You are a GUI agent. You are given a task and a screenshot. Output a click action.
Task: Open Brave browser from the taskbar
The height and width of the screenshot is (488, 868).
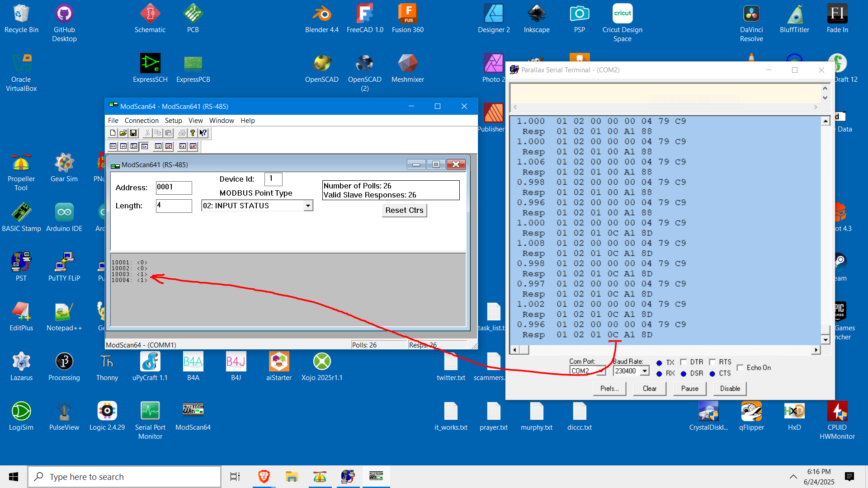tap(264, 477)
